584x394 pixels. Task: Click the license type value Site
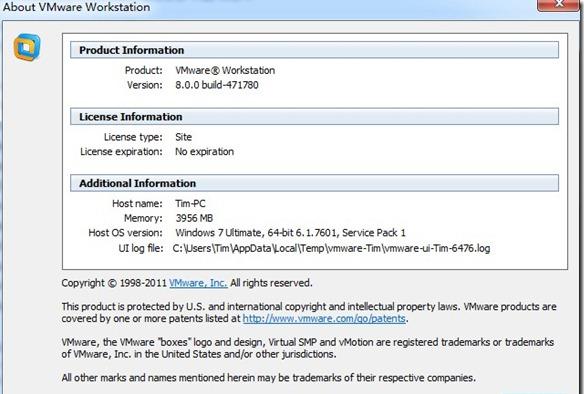pos(184,137)
